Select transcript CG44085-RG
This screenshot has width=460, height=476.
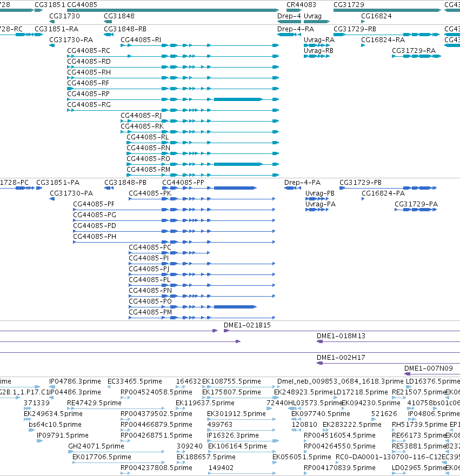[x=173, y=110]
